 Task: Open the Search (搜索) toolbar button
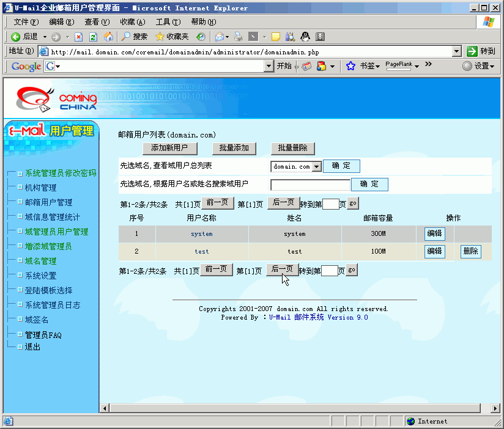133,37
